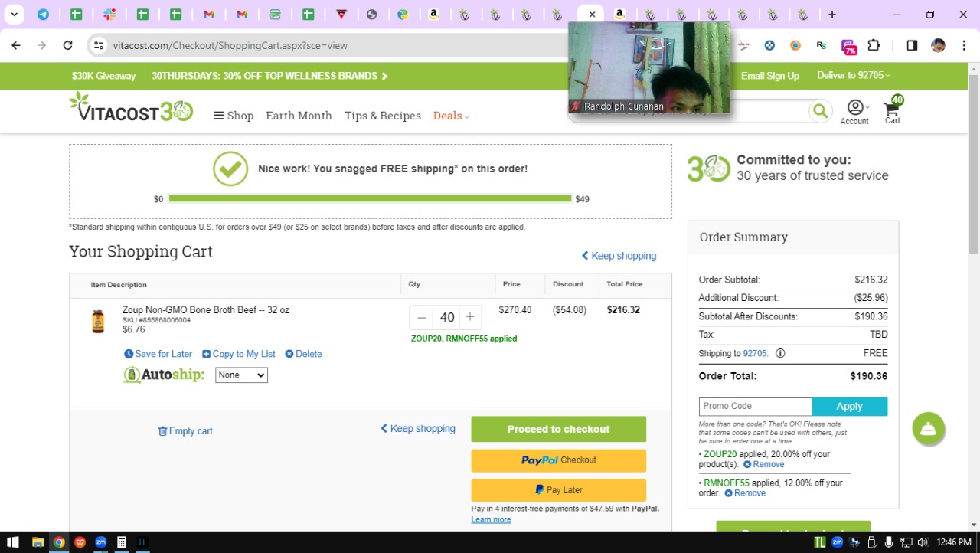Click Proceed to checkout button

click(559, 429)
